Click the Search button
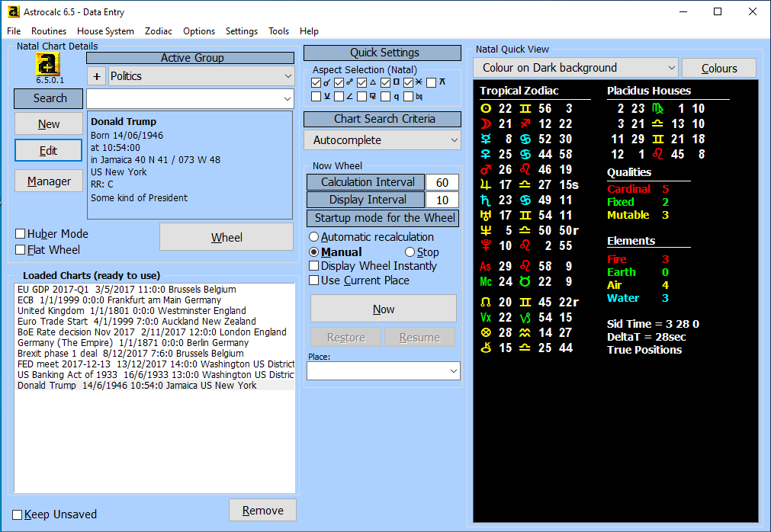This screenshot has width=771, height=532. [48, 98]
